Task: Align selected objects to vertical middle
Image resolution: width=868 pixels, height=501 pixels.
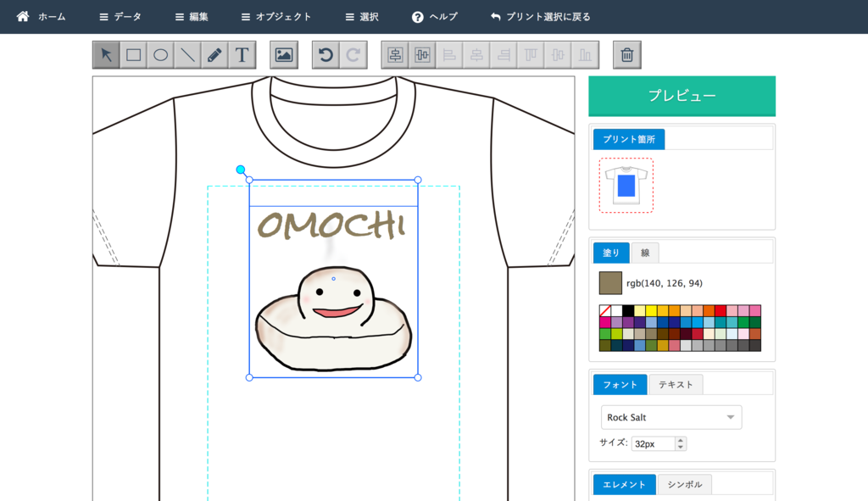Action: [558, 55]
